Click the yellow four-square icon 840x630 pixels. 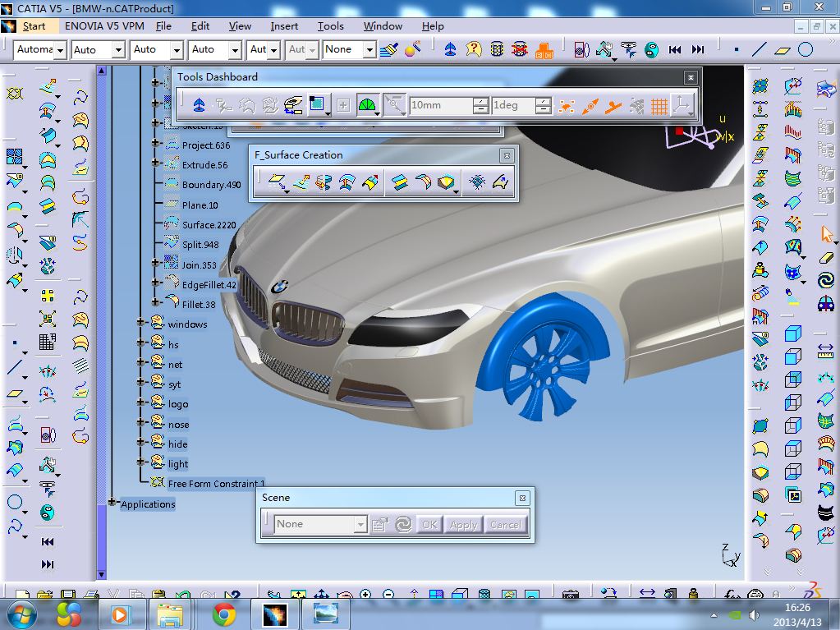(47, 296)
